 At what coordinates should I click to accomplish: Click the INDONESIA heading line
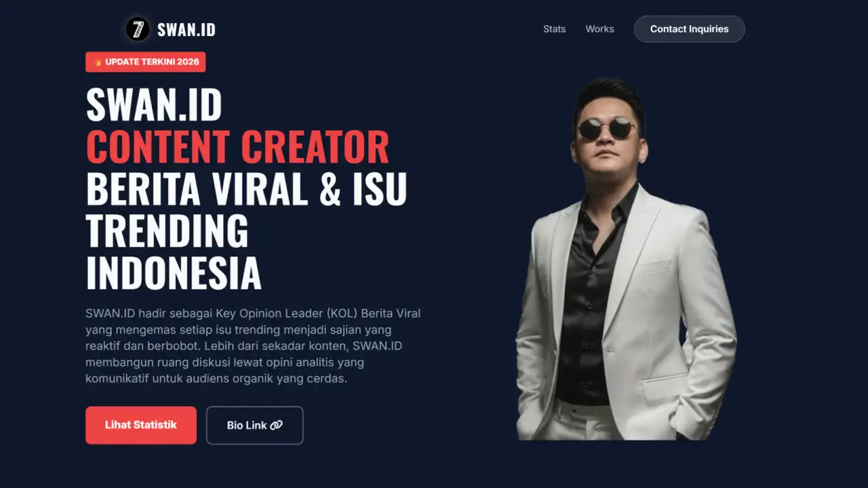[x=174, y=273]
